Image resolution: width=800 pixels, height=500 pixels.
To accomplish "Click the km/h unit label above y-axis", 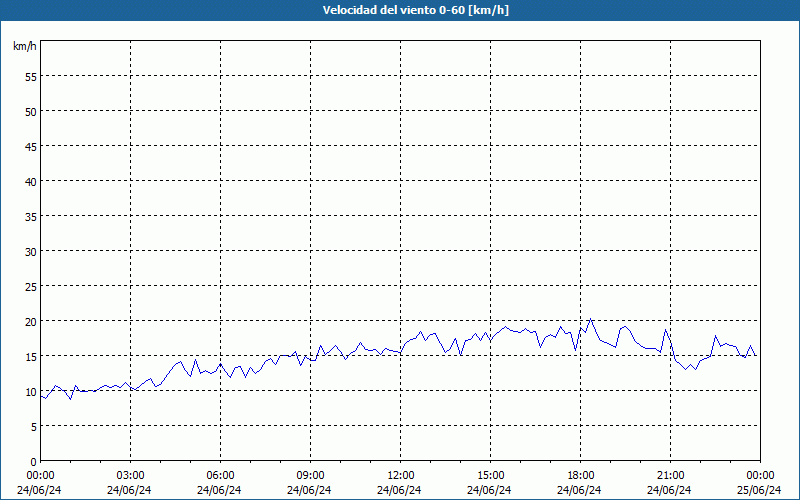I will 25,46.
